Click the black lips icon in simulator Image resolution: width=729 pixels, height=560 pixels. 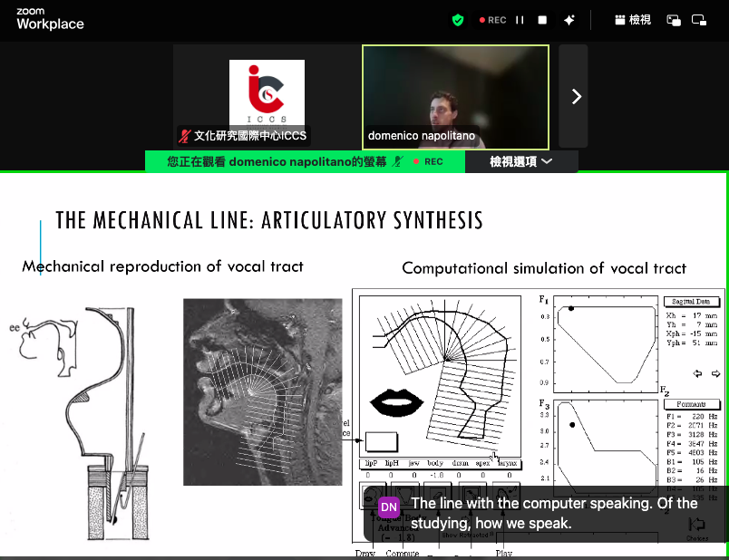pyautogui.click(x=396, y=402)
